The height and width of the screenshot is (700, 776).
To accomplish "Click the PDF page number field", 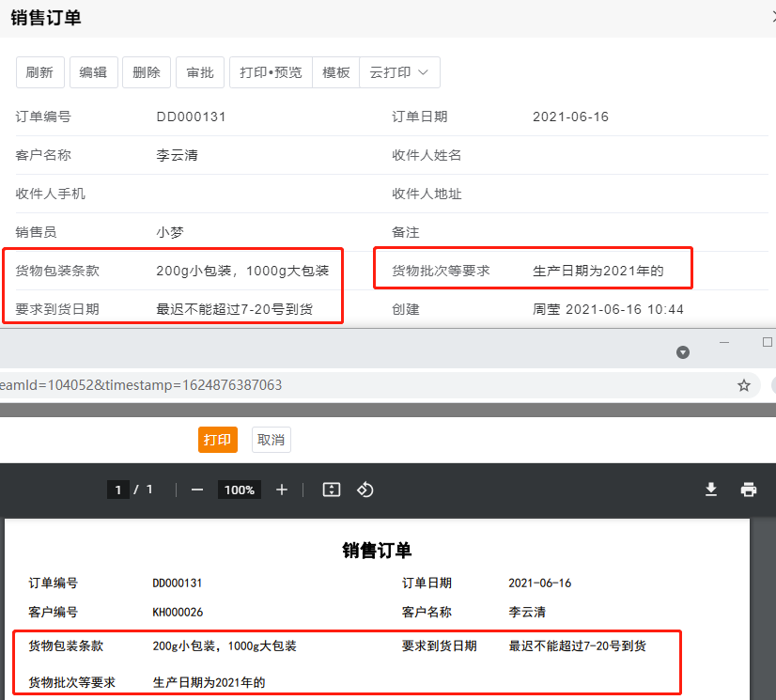I will click(x=117, y=490).
